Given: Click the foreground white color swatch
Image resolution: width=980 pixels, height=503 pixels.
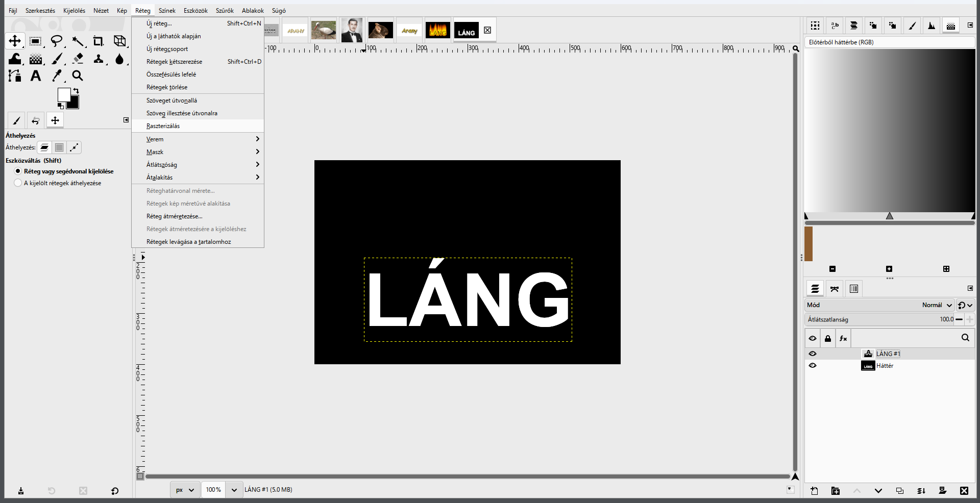Looking at the screenshot, I should (x=64, y=94).
